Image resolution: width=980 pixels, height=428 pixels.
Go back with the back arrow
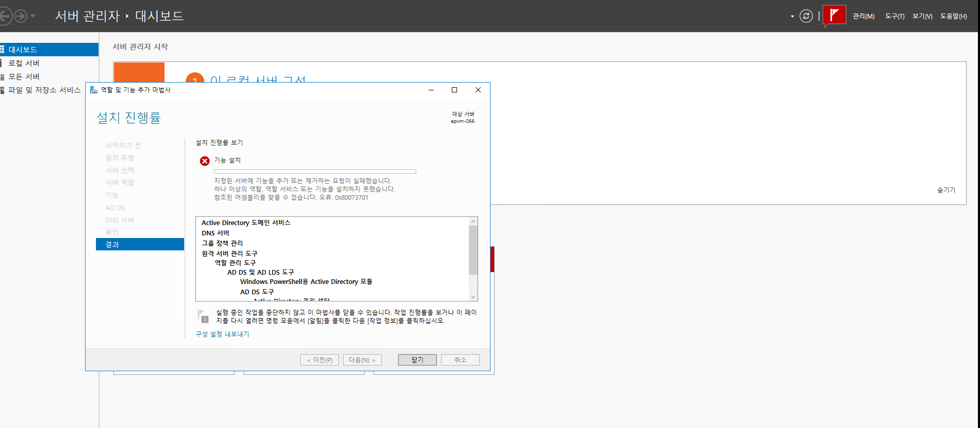[4, 16]
